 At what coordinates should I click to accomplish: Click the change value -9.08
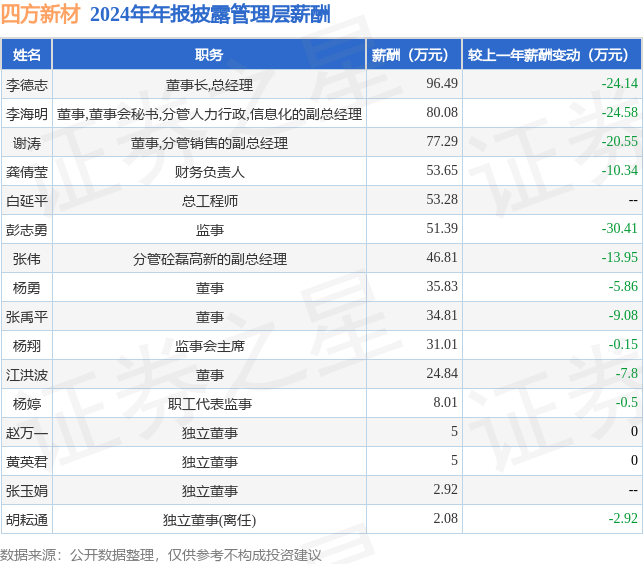623,315
